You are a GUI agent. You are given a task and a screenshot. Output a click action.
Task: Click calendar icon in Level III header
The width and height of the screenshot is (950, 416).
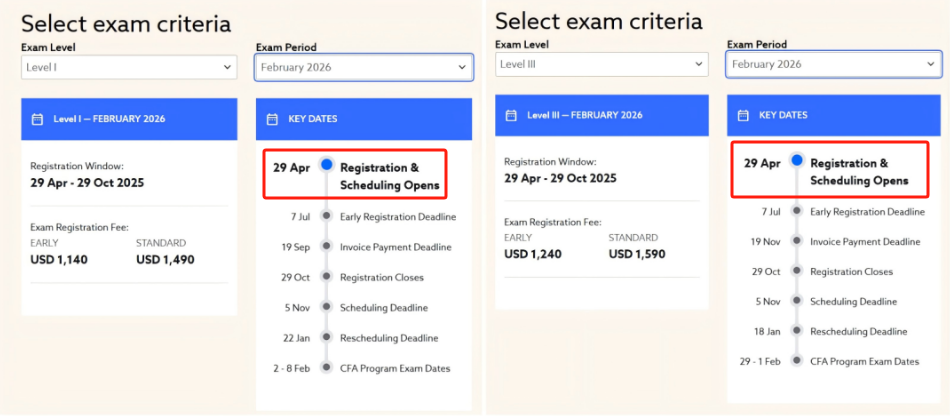511,115
